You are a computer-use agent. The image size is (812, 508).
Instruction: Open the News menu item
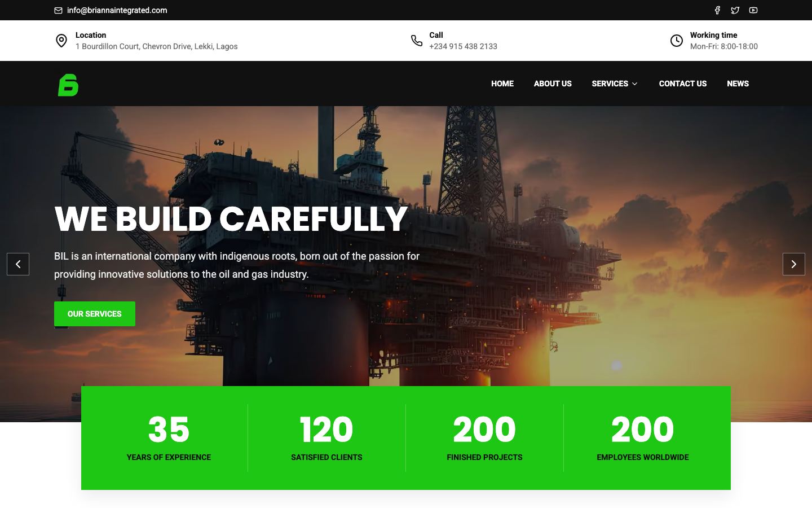point(738,84)
